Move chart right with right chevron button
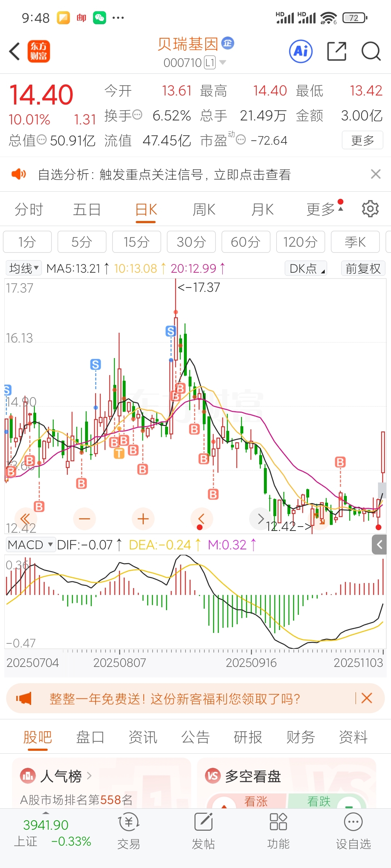Image resolution: width=391 pixels, height=868 pixels. (x=260, y=519)
